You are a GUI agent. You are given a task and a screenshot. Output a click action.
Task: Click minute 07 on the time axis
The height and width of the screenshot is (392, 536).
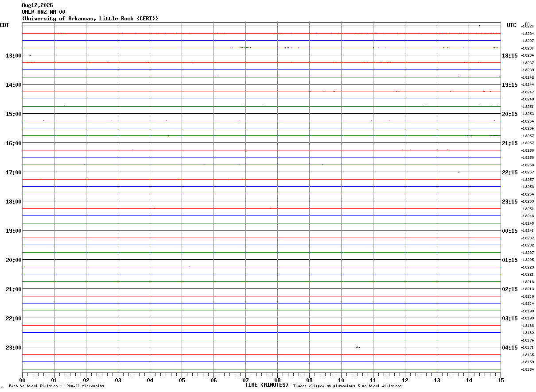(245, 380)
